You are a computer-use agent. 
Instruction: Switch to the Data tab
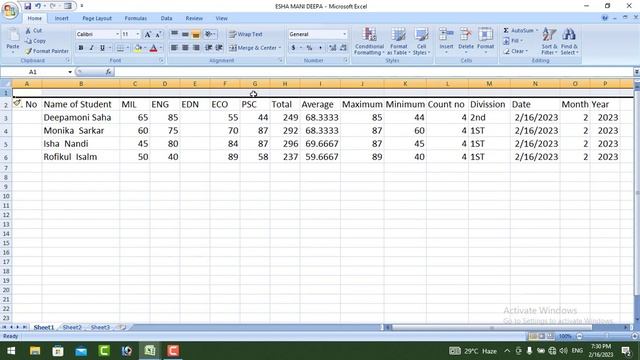tap(166, 18)
